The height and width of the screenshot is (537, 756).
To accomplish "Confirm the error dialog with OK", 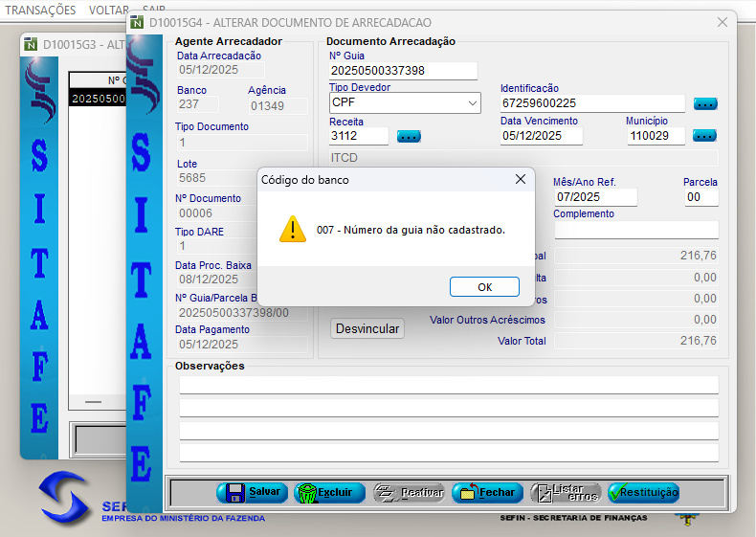I will (x=484, y=287).
